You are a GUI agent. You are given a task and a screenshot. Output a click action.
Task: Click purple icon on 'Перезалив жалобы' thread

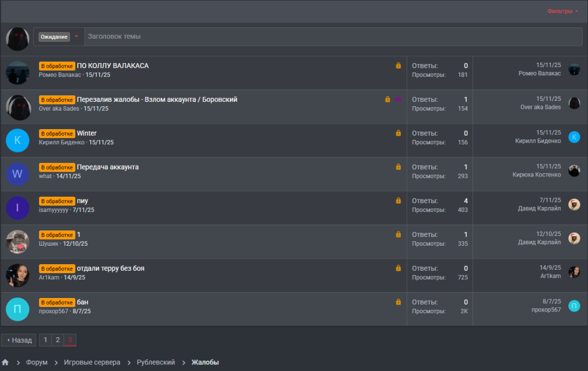pos(398,99)
